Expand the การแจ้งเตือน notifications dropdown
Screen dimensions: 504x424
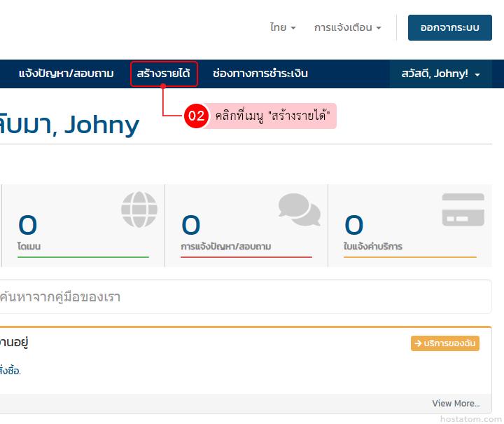point(347,27)
